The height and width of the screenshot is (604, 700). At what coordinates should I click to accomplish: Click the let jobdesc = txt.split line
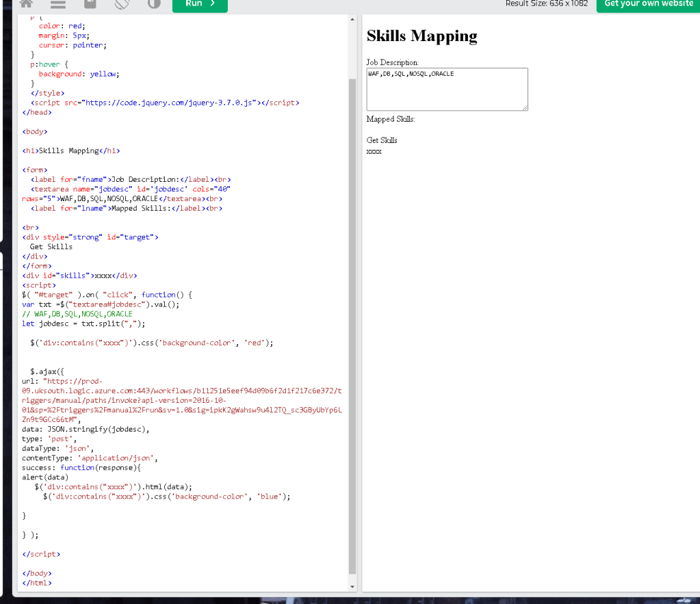click(x=83, y=324)
